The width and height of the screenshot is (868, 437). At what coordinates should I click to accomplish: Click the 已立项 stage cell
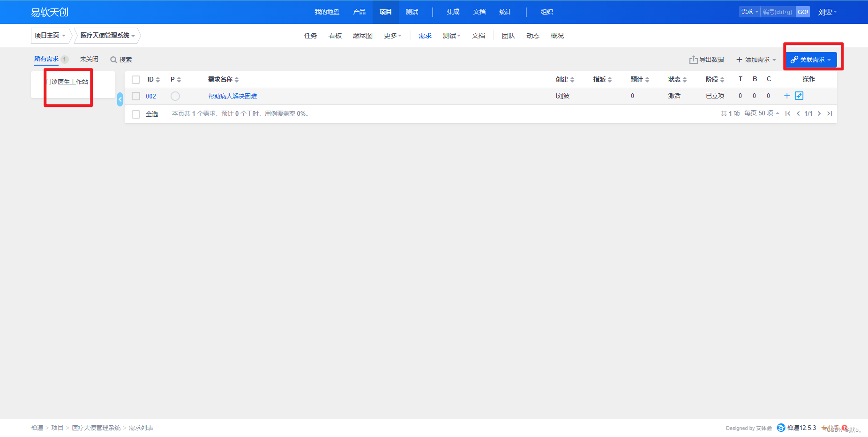715,96
